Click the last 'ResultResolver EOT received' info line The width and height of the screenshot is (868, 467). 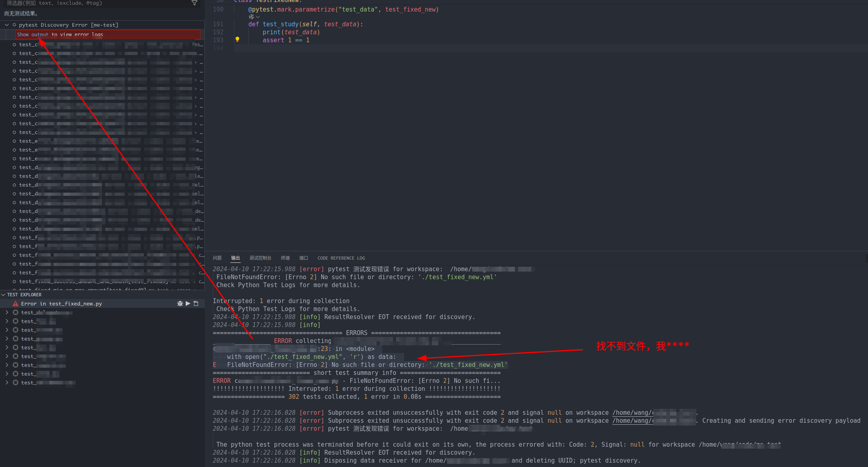tap(344, 453)
